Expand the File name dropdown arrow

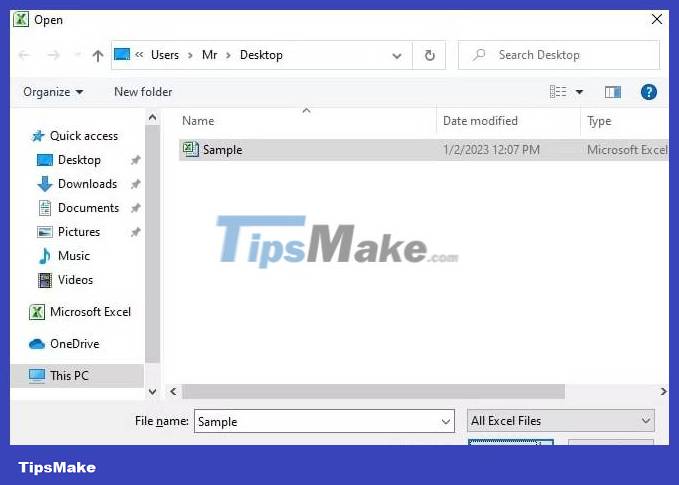click(x=446, y=421)
